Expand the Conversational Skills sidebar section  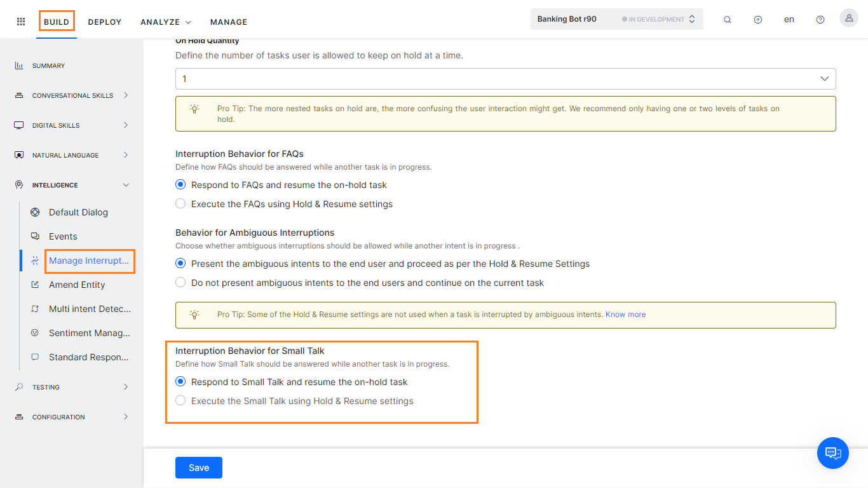click(72, 95)
